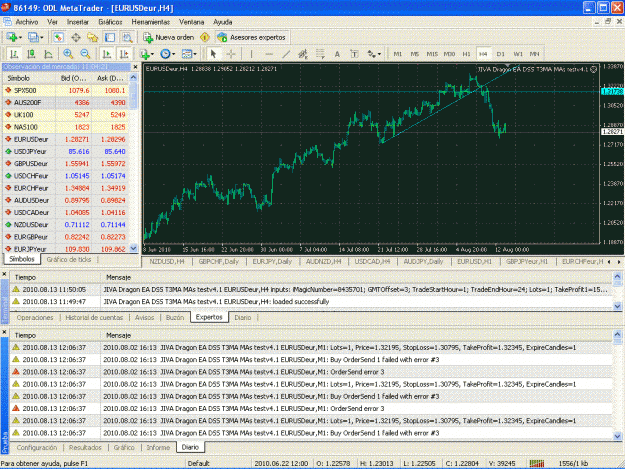
Task: Click the Bid column header
Action: click(73, 78)
